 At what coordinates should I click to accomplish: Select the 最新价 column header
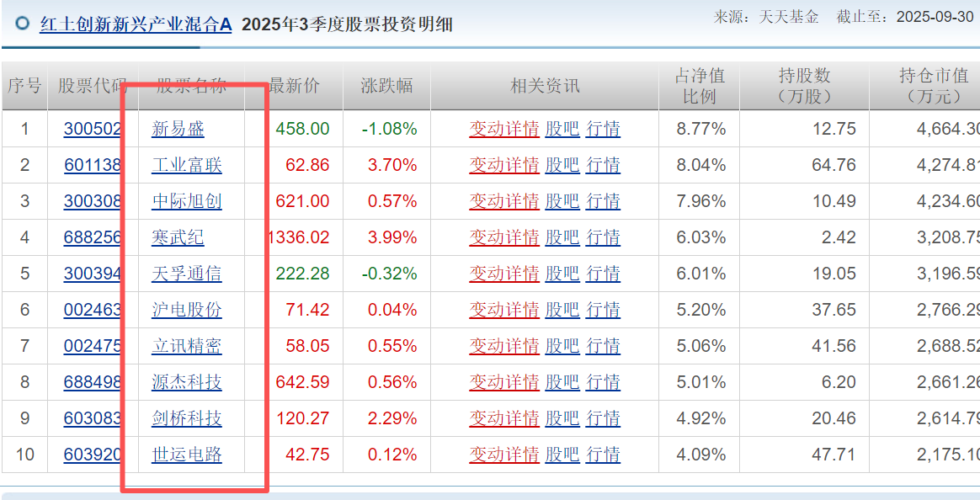tap(294, 86)
